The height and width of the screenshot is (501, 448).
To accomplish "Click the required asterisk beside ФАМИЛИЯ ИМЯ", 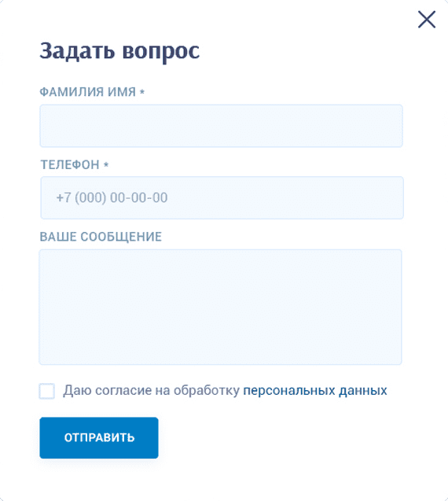I will click(x=142, y=92).
